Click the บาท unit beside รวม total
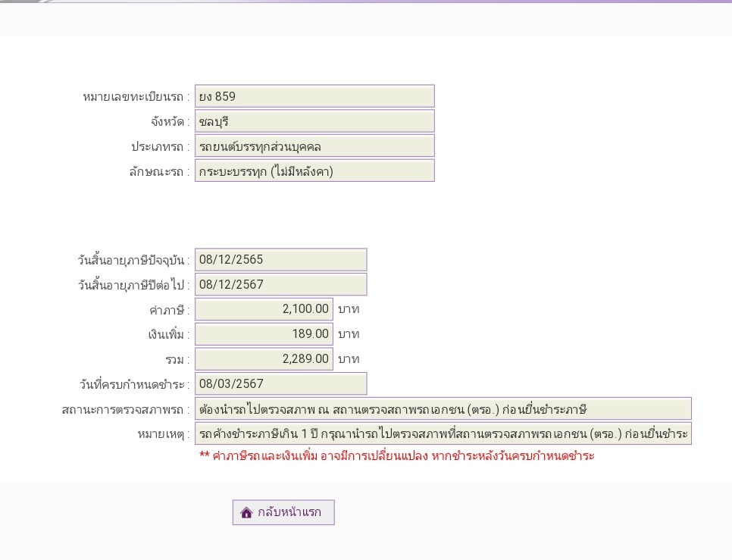This screenshot has width=732, height=560. coord(349,359)
